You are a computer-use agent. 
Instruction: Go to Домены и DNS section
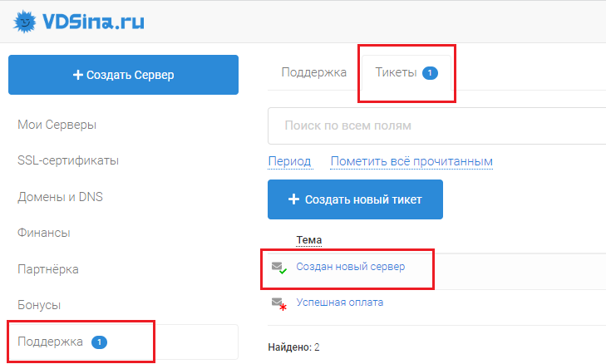click(60, 197)
